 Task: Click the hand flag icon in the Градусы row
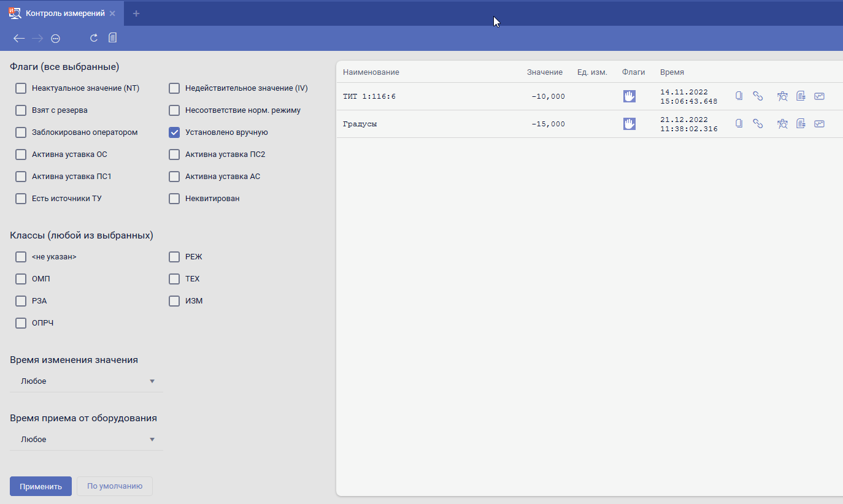629,124
